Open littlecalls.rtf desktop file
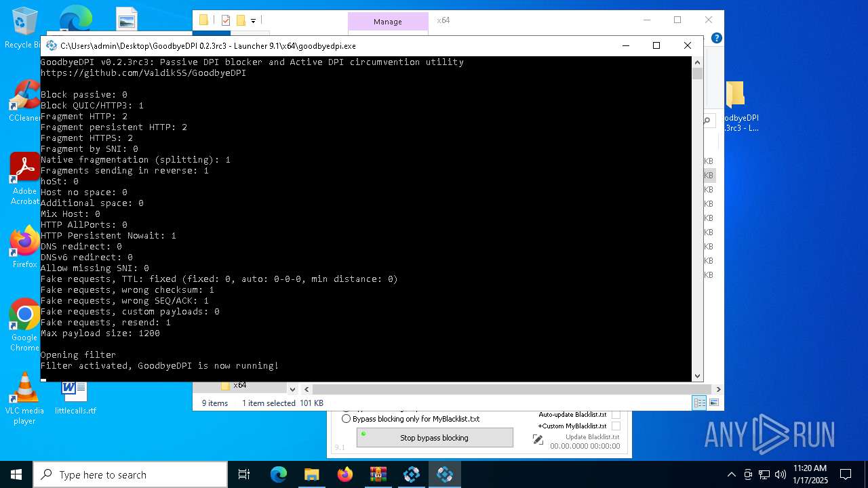The width and height of the screenshot is (868, 488). click(75, 398)
